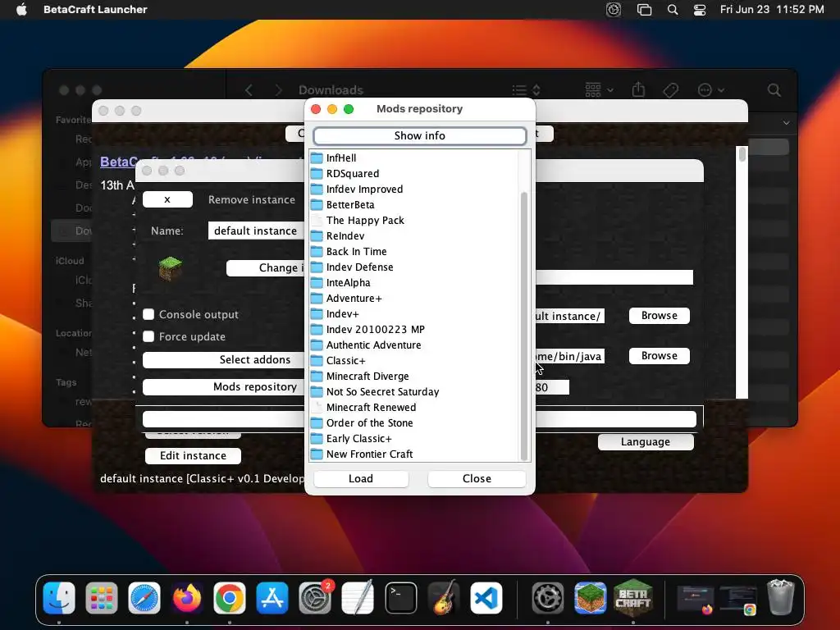
Task: Select the InteAlpha folder icon
Action: click(x=317, y=282)
